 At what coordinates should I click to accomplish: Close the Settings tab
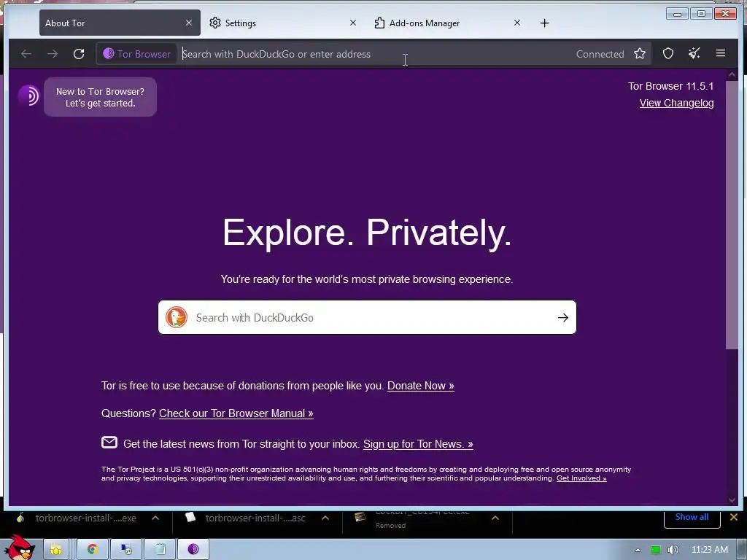point(353,23)
